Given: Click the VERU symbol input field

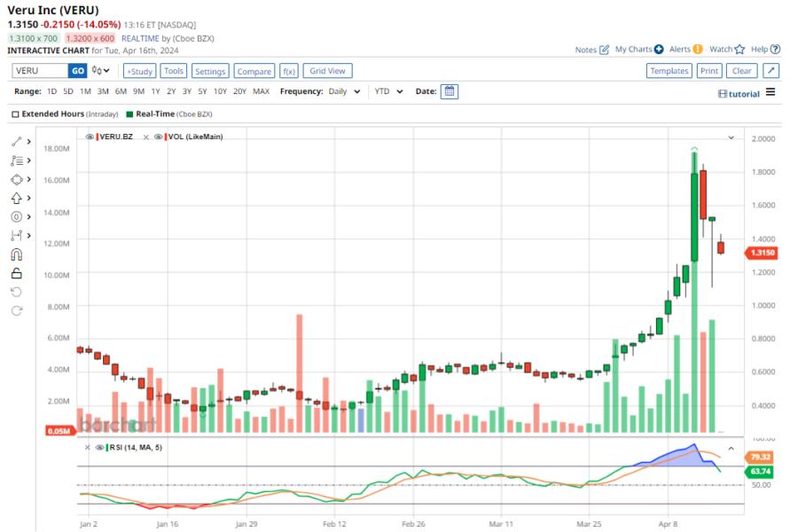Looking at the screenshot, I should coord(40,71).
